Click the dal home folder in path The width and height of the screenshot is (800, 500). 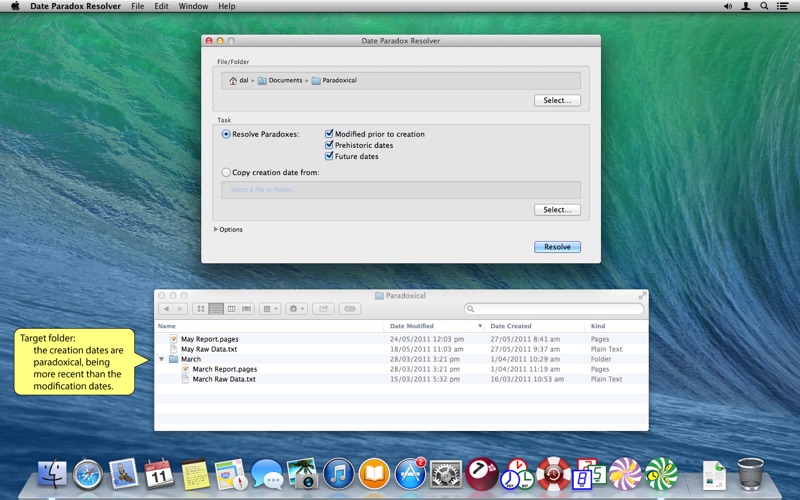(x=239, y=81)
